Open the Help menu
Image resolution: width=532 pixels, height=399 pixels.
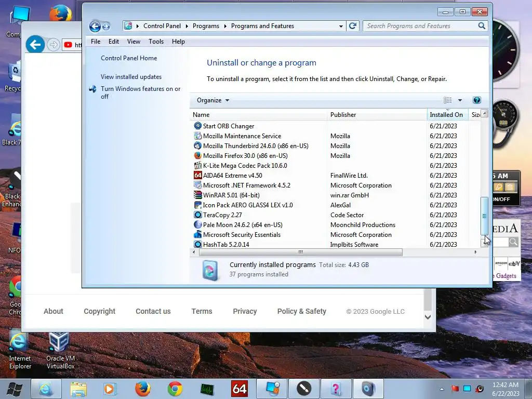(x=178, y=42)
